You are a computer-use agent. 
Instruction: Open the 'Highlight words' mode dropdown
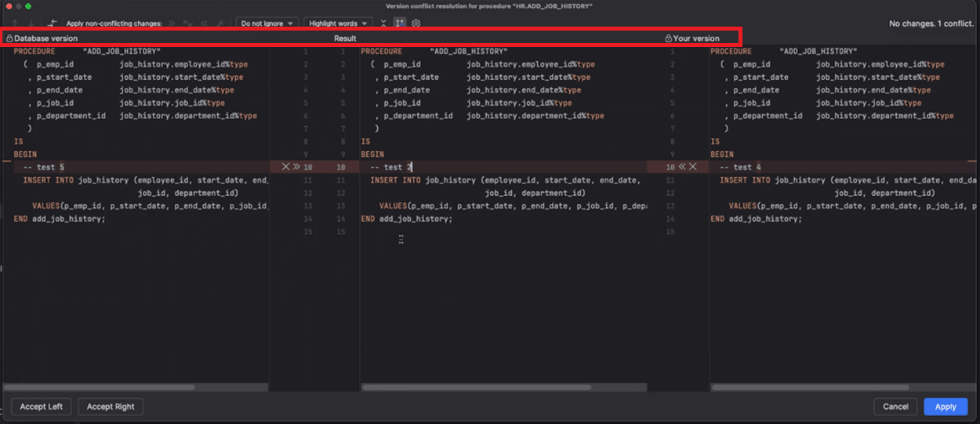point(338,24)
